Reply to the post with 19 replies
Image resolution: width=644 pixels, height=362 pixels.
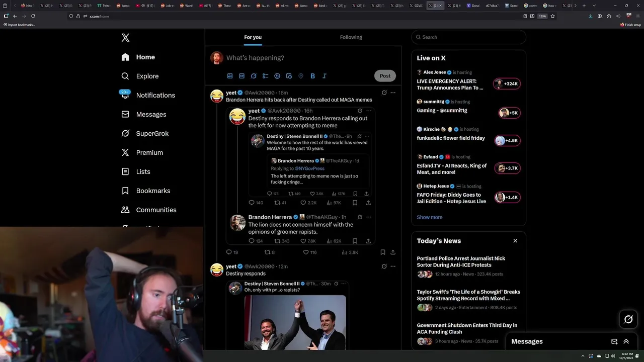click(232, 252)
